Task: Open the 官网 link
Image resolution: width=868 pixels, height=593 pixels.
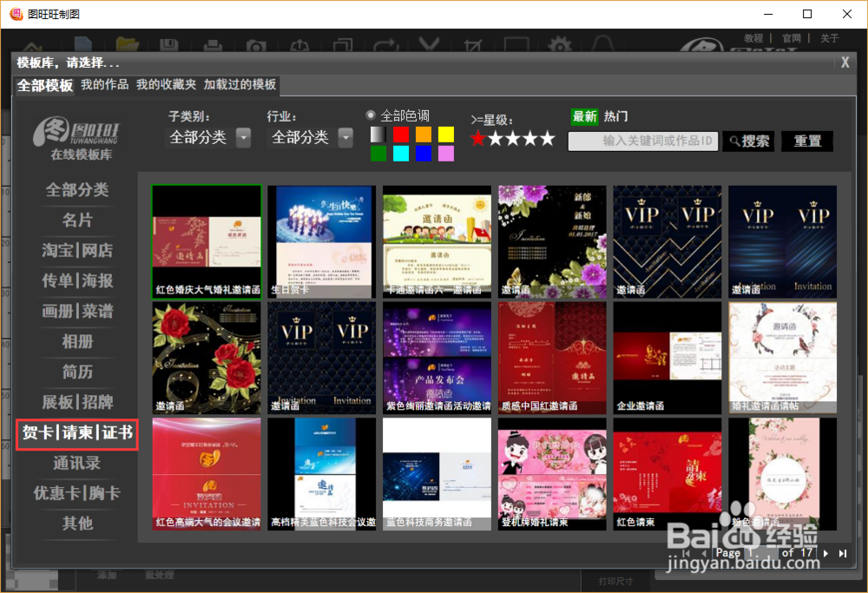Action: click(x=792, y=38)
